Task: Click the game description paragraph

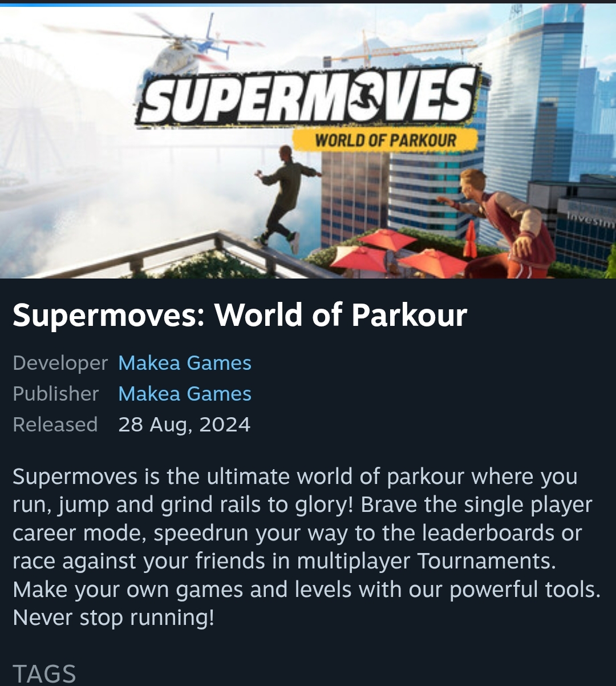Action: point(307,547)
